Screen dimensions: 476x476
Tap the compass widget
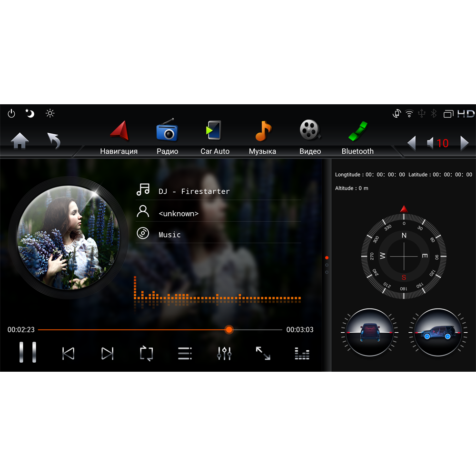coord(404,256)
